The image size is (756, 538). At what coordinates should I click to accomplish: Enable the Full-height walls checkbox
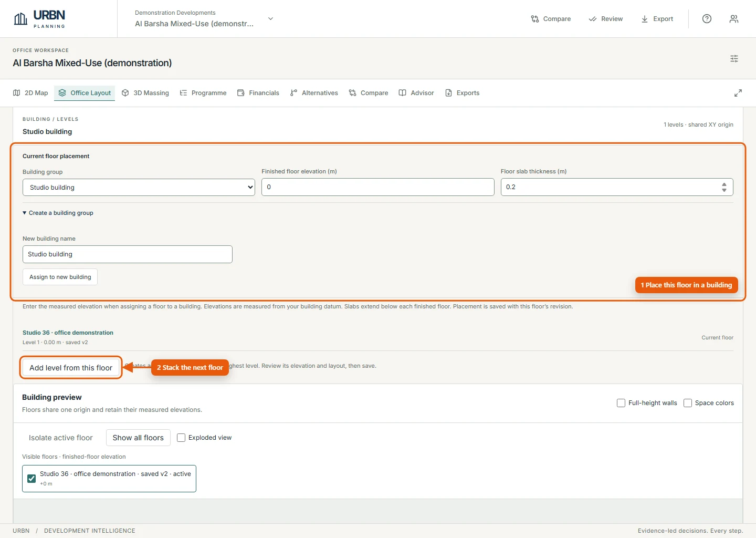[621, 403]
